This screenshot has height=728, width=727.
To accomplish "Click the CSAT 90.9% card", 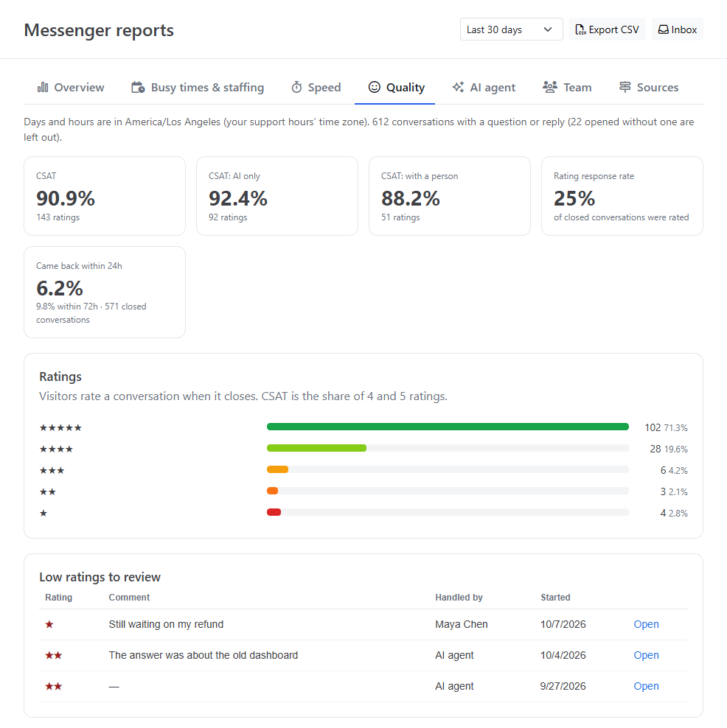I will click(105, 196).
